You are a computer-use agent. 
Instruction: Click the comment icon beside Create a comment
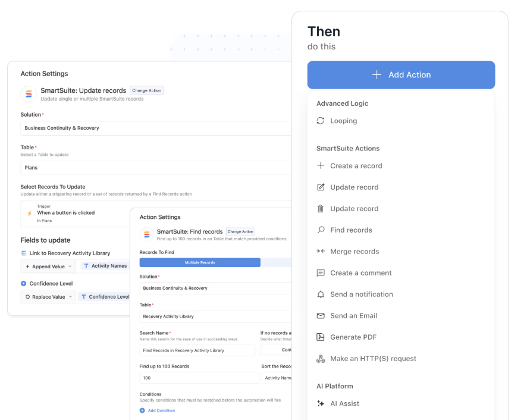pos(321,272)
